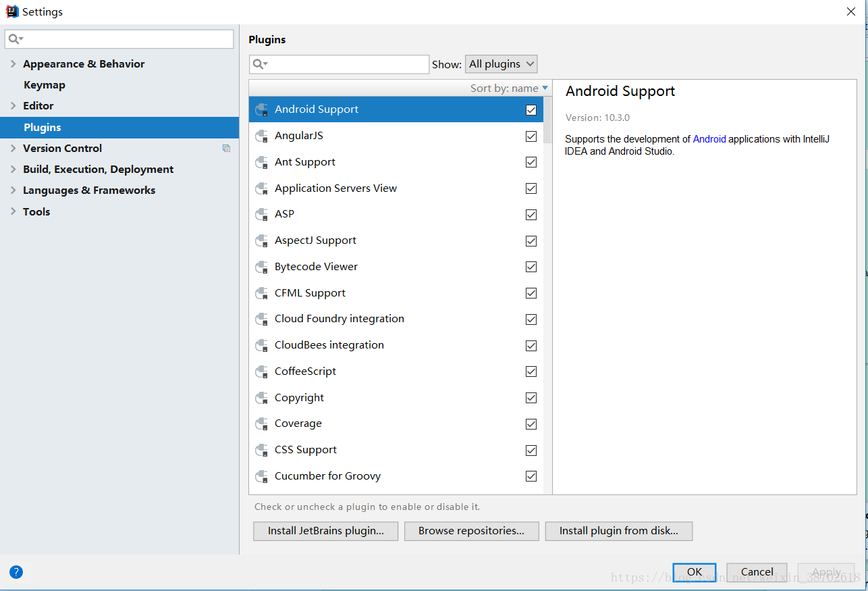Click the Browse repositories button
Viewport: 868px width, 591px height.
click(471, 531)
